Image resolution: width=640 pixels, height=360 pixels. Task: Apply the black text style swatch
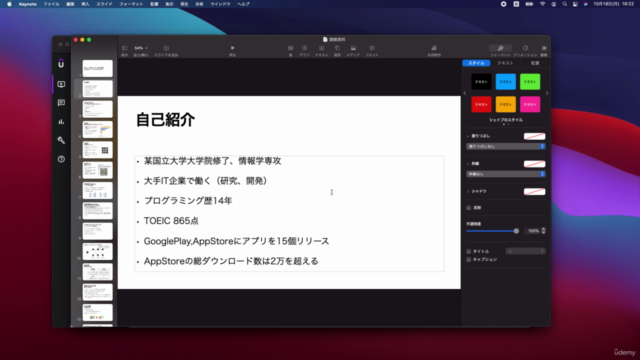click(x=481, y=82)
